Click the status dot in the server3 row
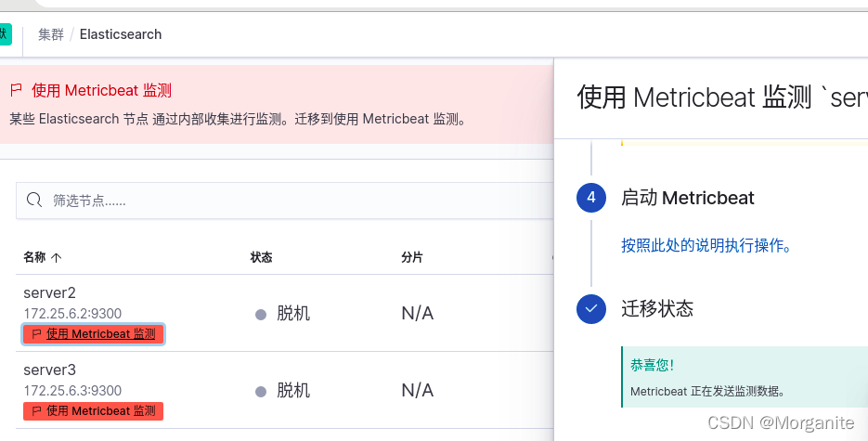Viewport: 868px width, 441px height. click(261, 392)
